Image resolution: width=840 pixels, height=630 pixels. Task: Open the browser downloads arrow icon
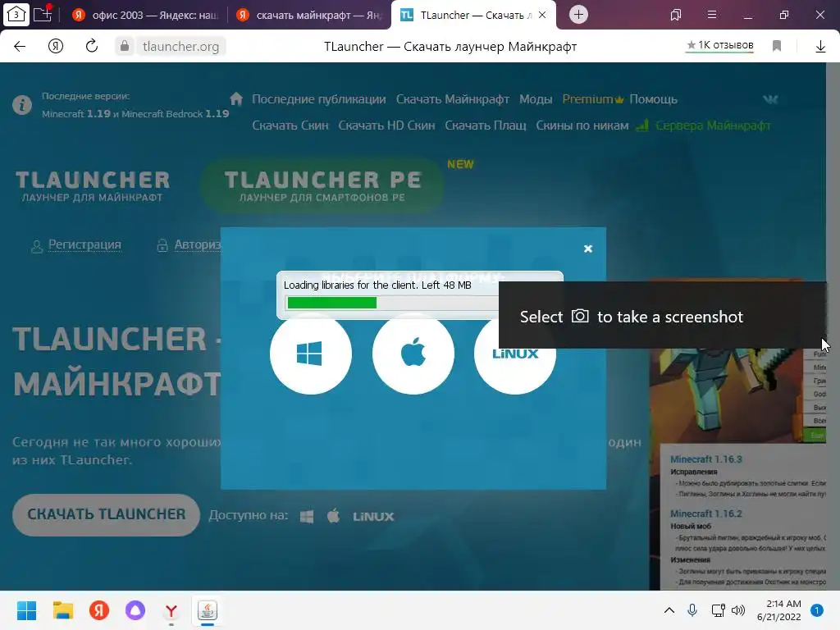(820, 47)
